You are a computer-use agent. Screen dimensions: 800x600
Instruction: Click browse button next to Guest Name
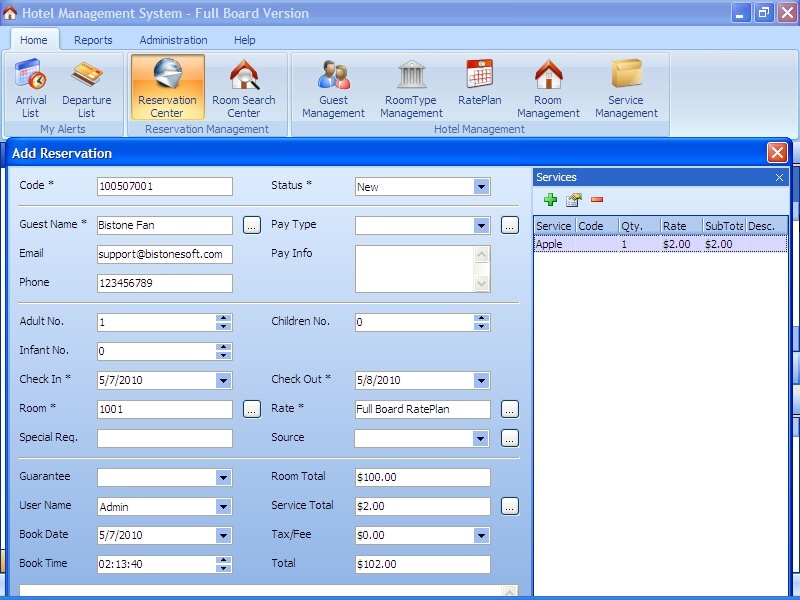pyautogui.click(x=252, y=226)
